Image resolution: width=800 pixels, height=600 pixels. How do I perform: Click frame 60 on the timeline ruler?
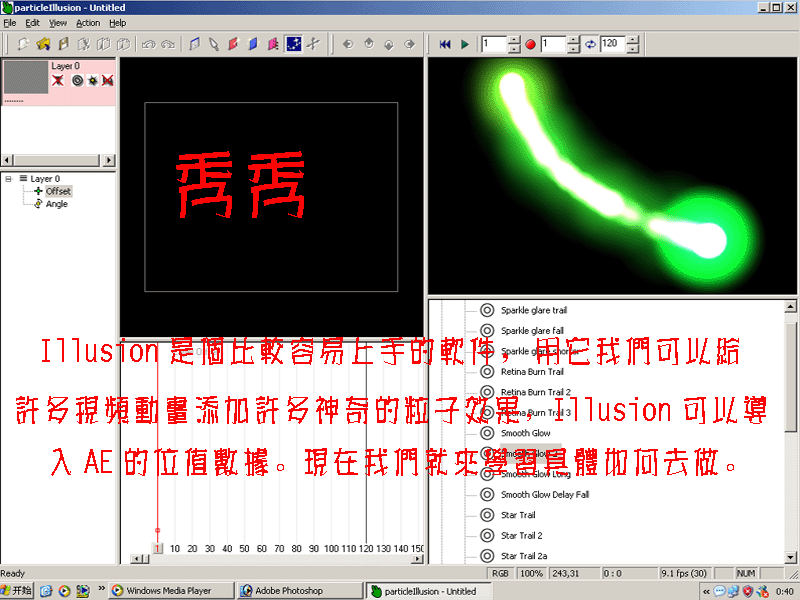262,548
